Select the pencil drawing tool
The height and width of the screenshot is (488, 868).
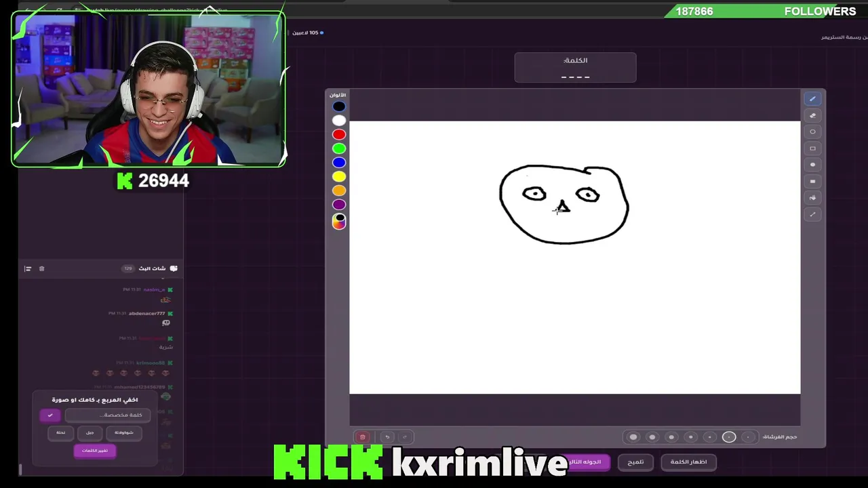click(x=812, y=99)
